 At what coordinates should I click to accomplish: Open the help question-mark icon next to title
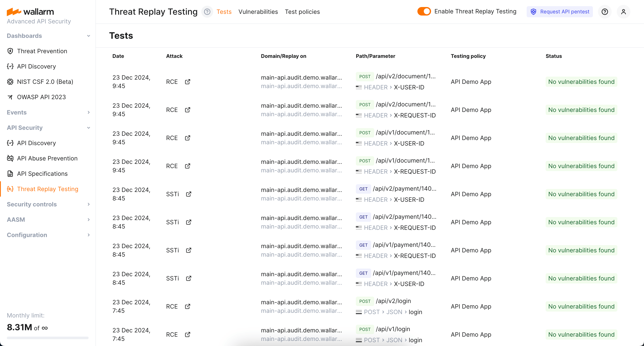pyautogui.click(x=207, y=12)
